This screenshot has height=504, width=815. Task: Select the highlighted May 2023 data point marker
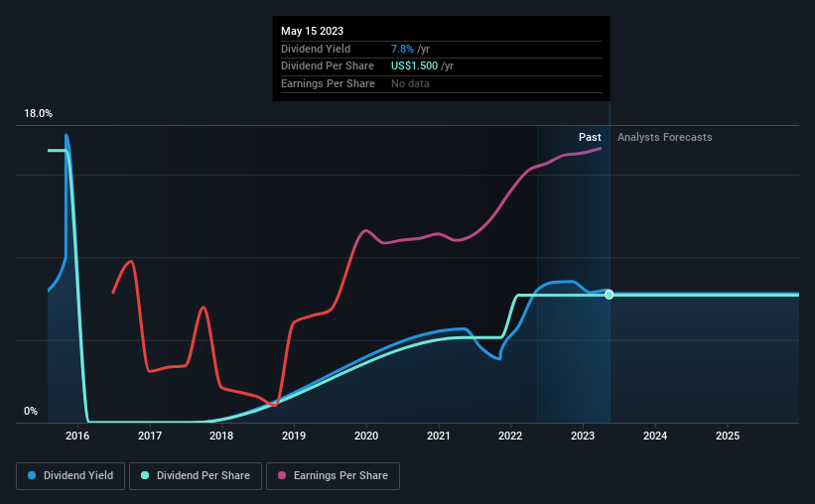click(x=610, y=295)
